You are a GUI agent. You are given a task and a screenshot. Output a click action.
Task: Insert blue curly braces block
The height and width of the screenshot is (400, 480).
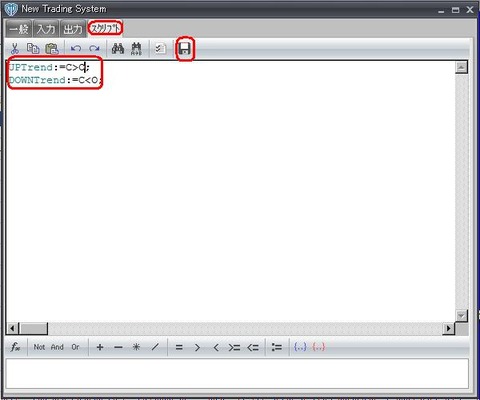pos(300,347)
